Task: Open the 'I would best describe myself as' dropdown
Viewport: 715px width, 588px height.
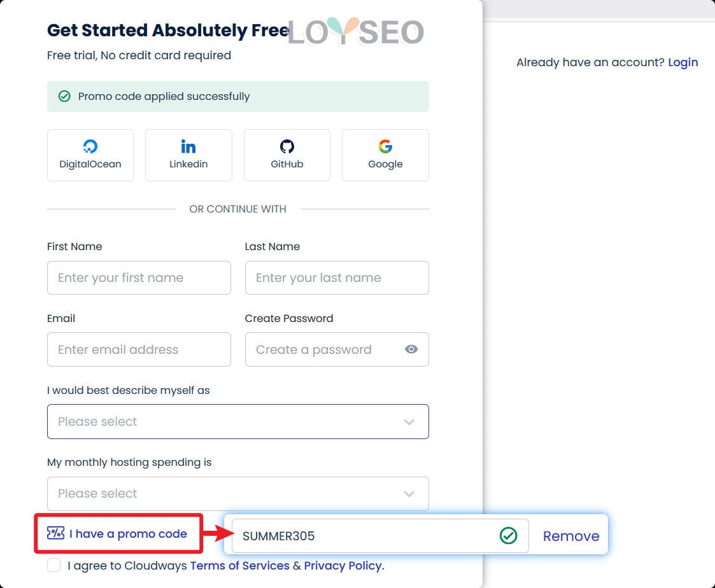Action: point(237,421)
